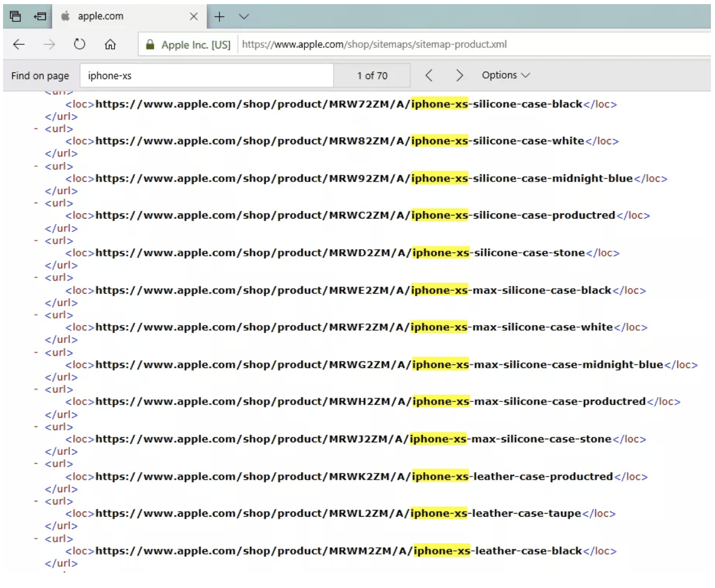Collapse url node above leather-case-black
The width and height of the screenshot is (715, 588).
[x=36, y=539]
